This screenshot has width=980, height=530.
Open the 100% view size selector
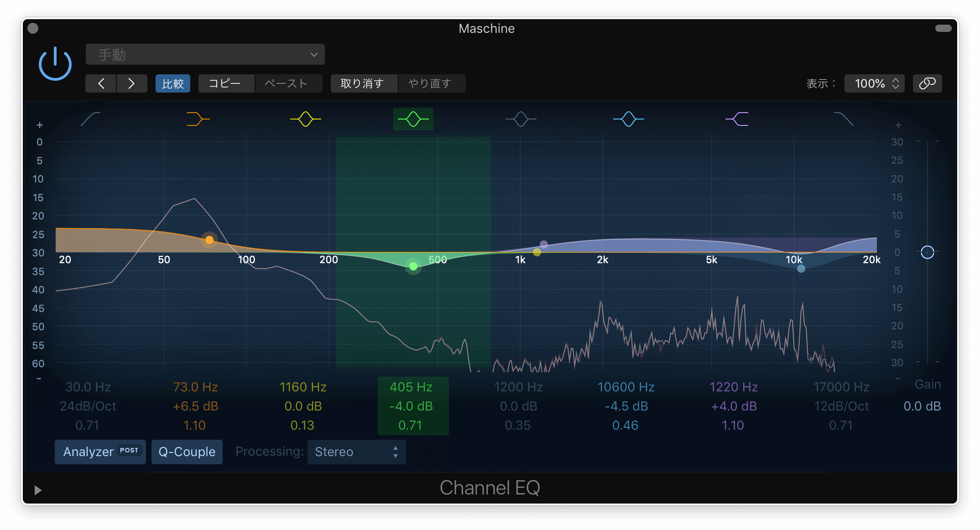tap(874, 83)
